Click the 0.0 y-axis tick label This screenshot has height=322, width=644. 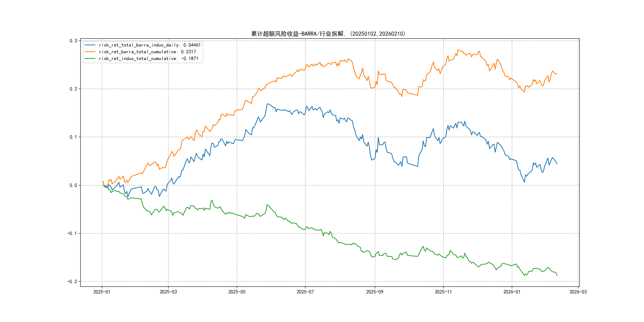(x=73, y=185)
